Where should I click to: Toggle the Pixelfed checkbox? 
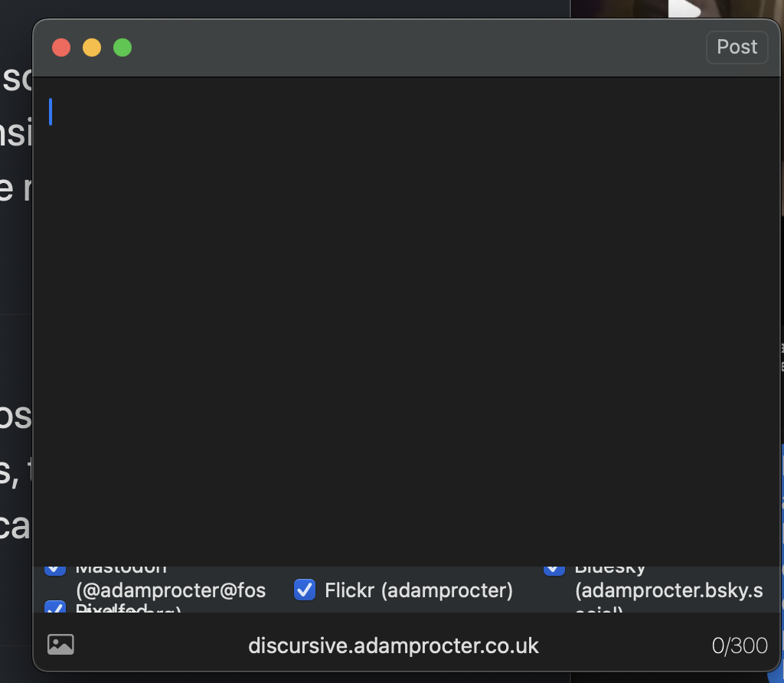pyautogui.click(x=54, y=609)
